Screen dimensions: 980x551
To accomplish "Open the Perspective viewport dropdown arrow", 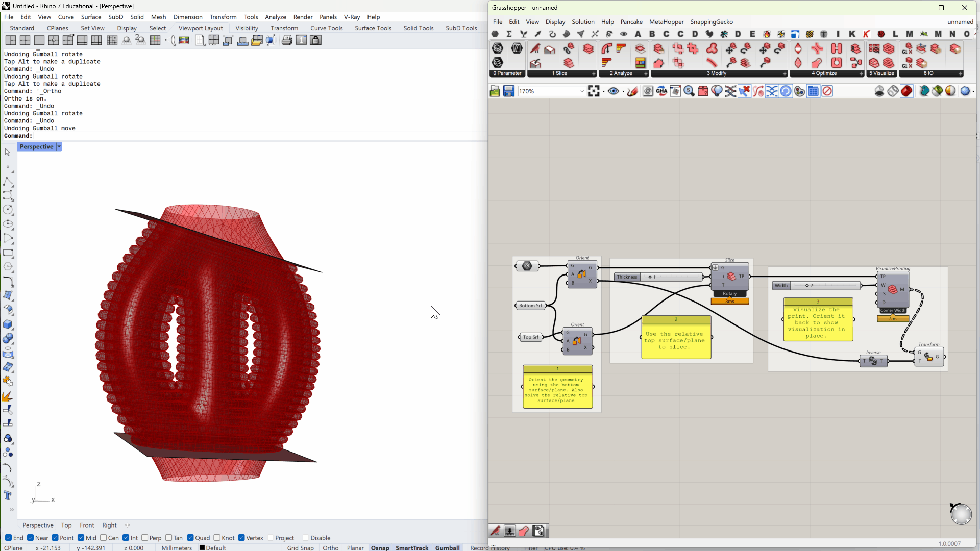I will (x=59, y=147).
